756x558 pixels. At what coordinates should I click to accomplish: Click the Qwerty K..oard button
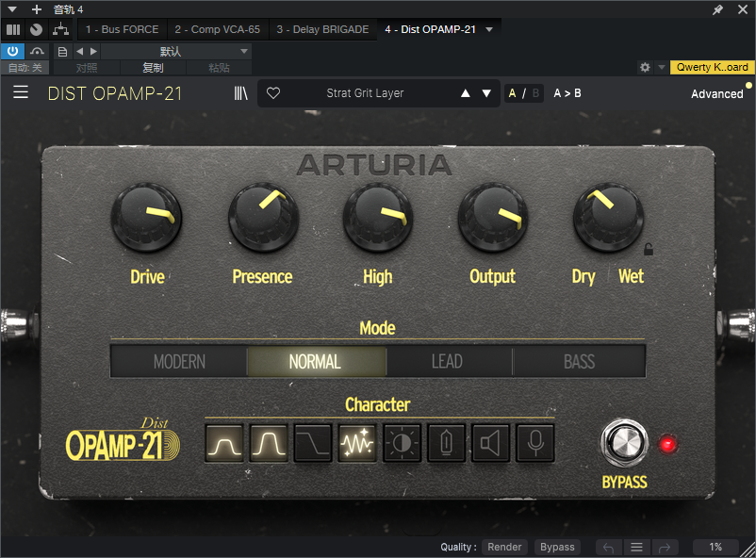tap(712, 67)
